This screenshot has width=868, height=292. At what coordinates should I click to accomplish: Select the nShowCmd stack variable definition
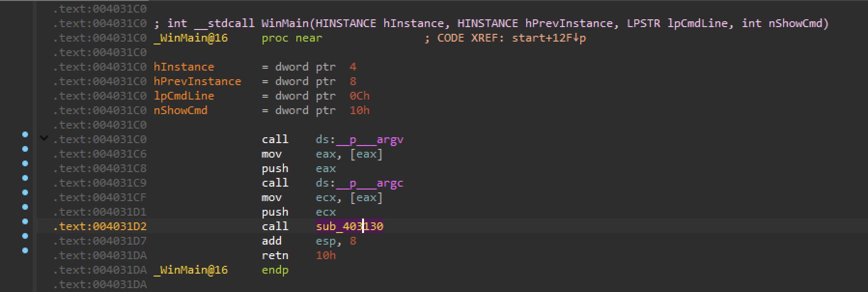point(181,110)
